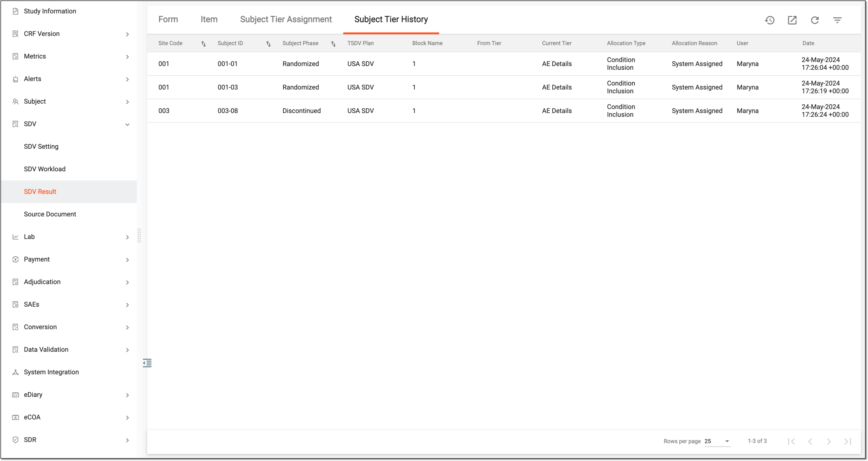
Task: Refresh the Subject Tier History table
Action: (815, 20)
